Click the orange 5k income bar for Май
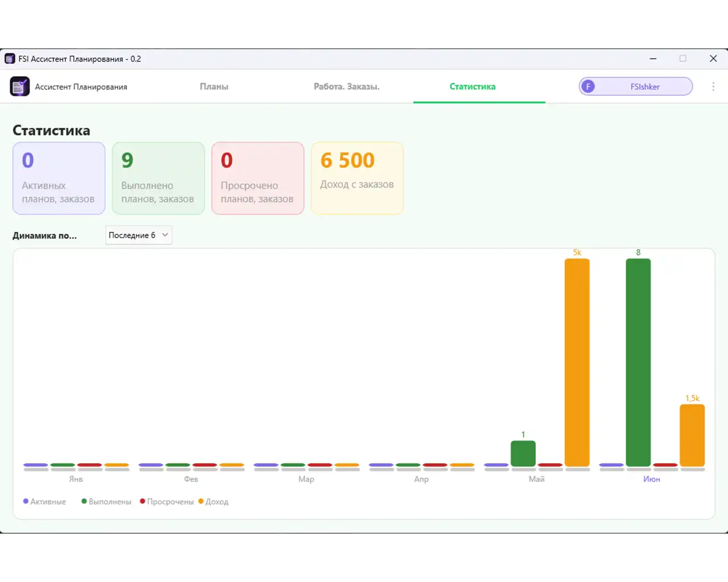This screenshot has height=582, width=728. pyautogui.click(x=577, y=362)
